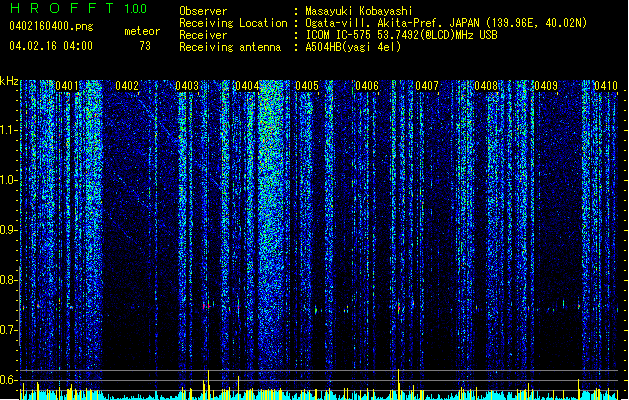Click the meteor count value 73
The image size is (629, 400).
coord(145,46)
